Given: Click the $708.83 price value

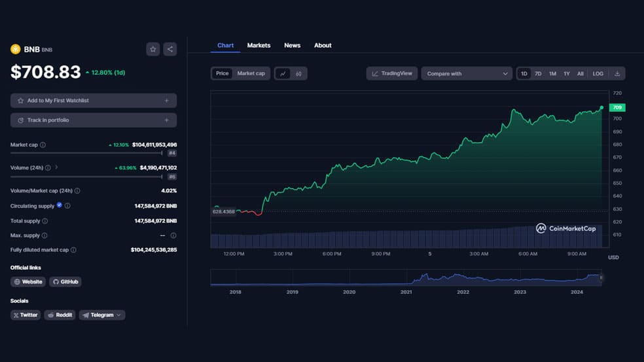Looking at the screenshot, I should (46, 72).
